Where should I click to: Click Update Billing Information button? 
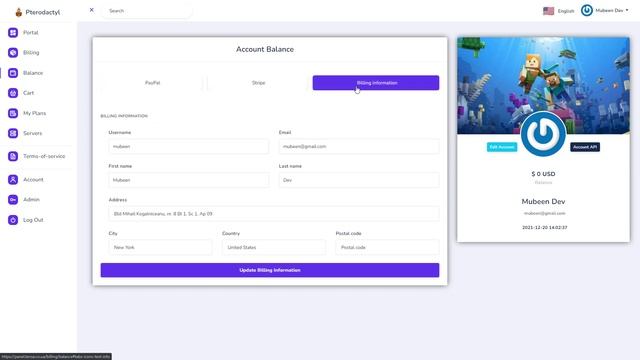(x=270, y=270)
